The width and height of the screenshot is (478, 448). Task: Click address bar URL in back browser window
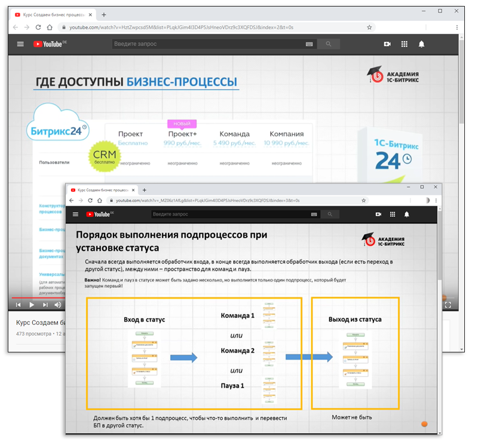point(182,27)
